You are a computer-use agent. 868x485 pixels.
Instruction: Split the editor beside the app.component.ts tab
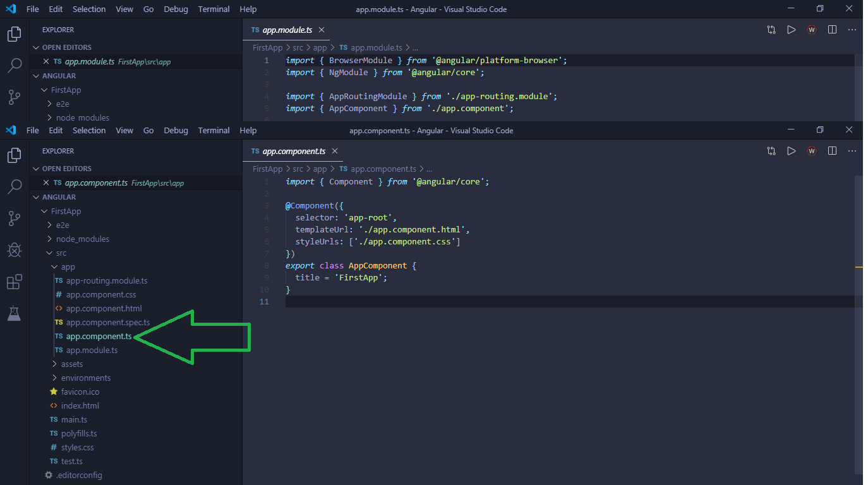(x=832, y=151)
